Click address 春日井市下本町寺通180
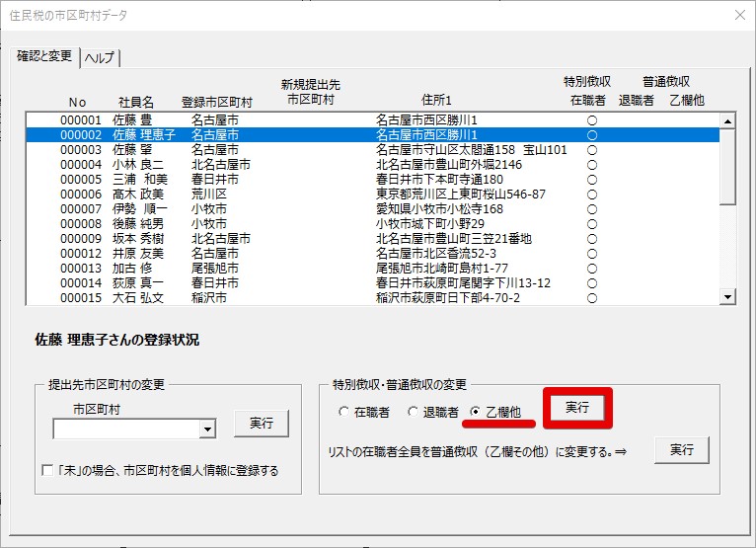This screenshot has width=756, height=548. pos(439,180)
